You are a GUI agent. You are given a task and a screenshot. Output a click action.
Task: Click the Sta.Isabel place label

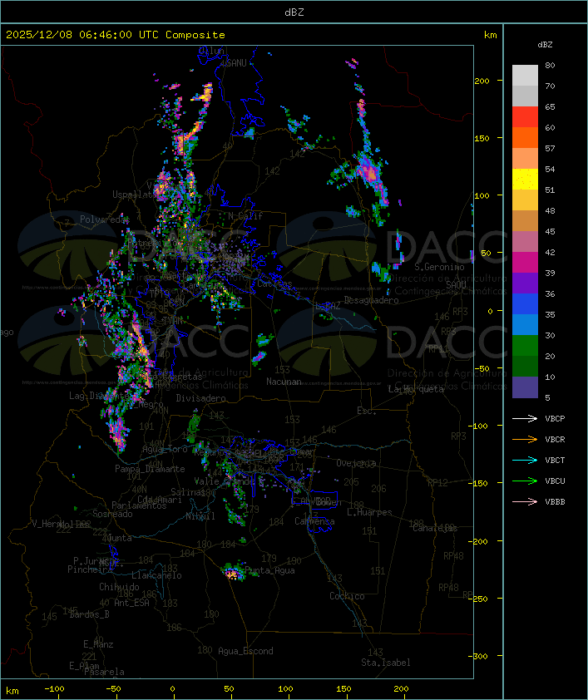click(x=386, y=663)
